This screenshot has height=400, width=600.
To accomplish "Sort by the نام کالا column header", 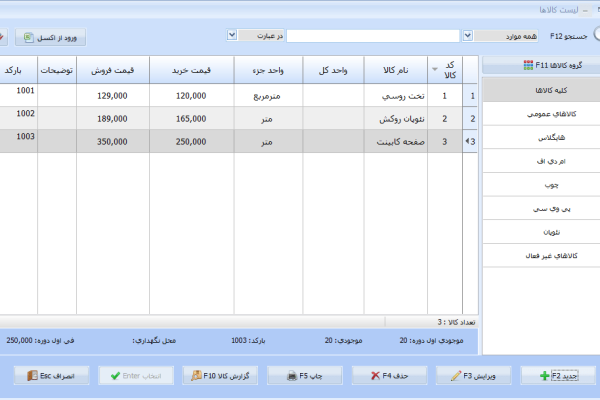I will (396, 70).
